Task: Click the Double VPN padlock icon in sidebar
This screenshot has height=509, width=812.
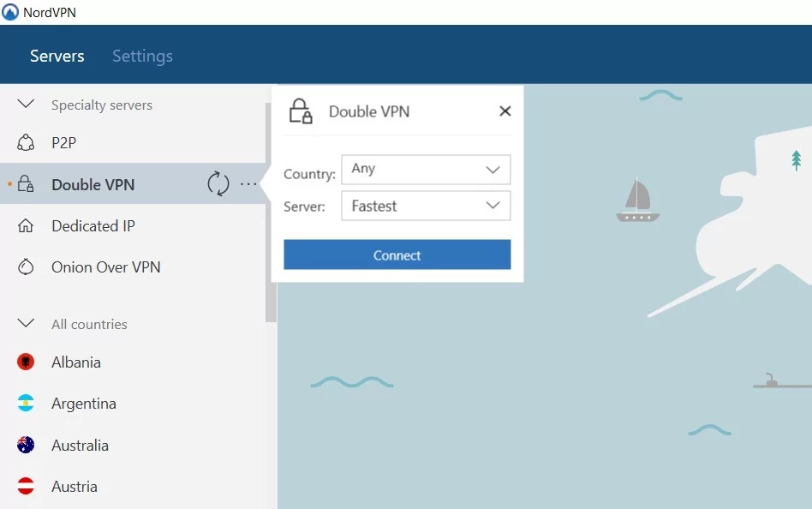Action: click(x=26, y=184)
